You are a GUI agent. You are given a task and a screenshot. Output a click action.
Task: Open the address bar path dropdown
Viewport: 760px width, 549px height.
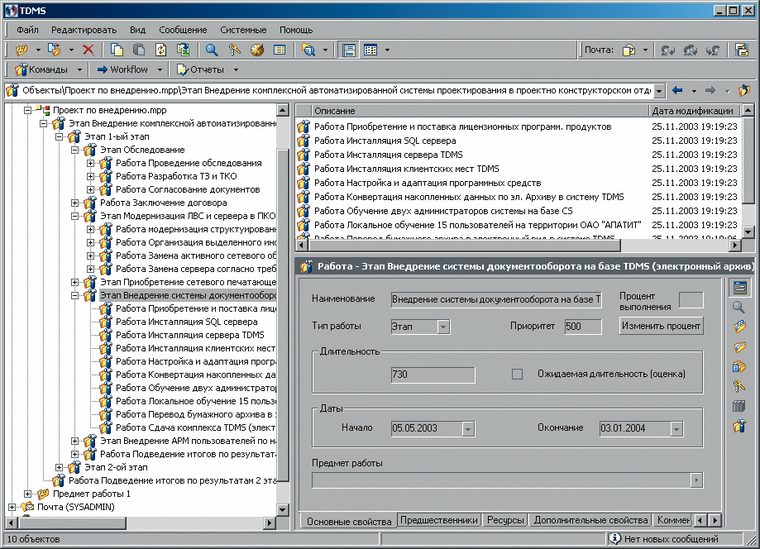[x=659, y=91]
